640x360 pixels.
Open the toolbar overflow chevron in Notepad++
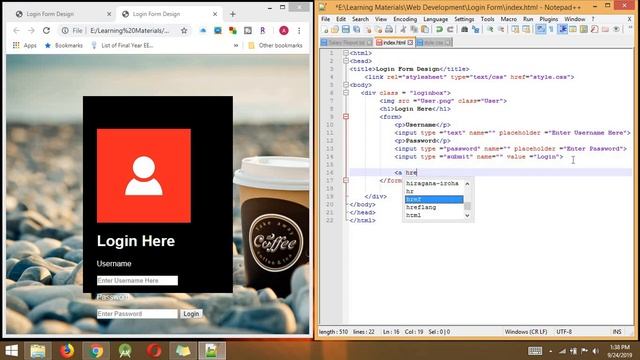point(631,28)
